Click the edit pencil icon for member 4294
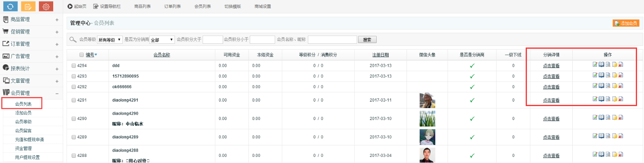The width and height of the screenshot is (644, 163). tap(595, 64)
